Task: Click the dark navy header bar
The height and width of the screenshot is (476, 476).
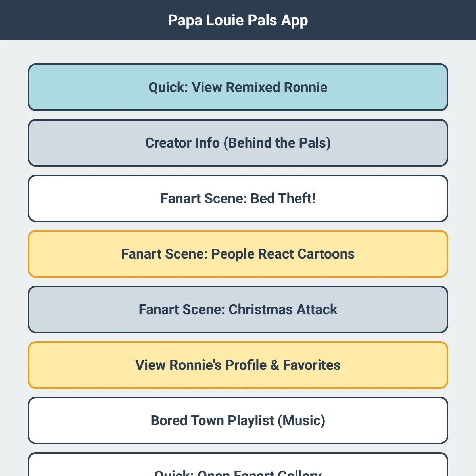Action: point(238,20)
